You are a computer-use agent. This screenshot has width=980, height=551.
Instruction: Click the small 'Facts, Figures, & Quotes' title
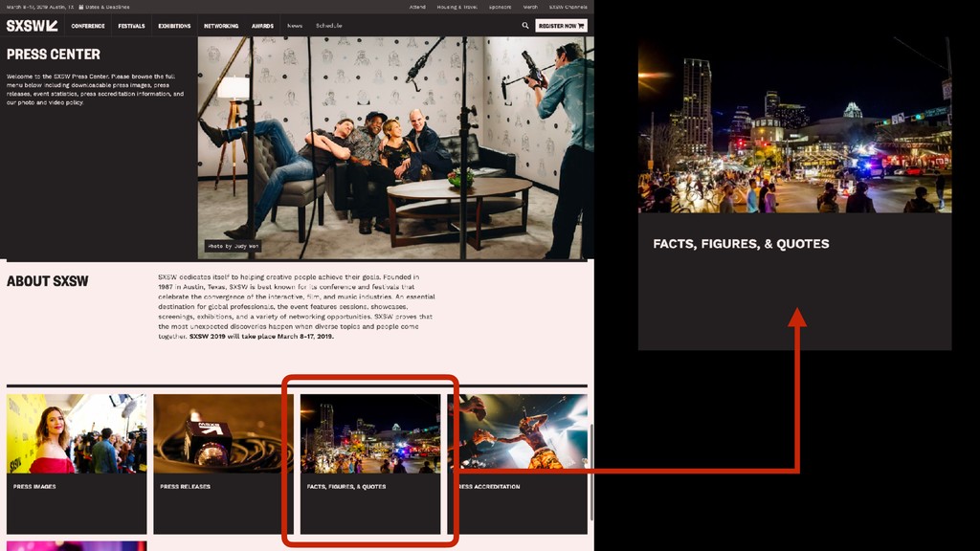point(346,486)
